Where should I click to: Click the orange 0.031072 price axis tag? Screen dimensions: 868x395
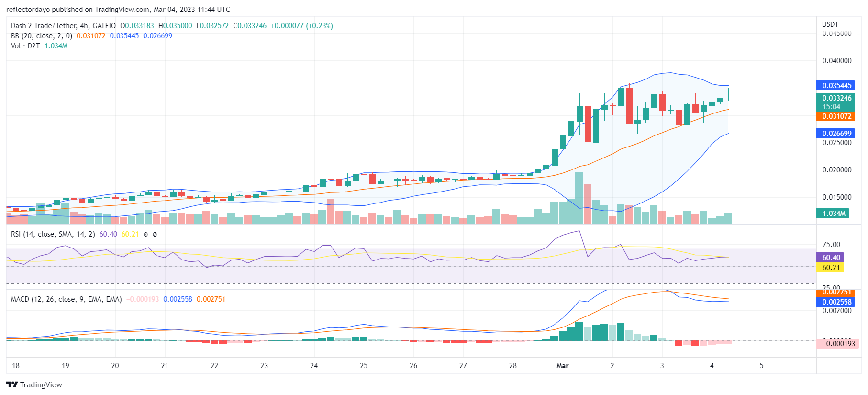pyautogui.click(x=835, y=116)
